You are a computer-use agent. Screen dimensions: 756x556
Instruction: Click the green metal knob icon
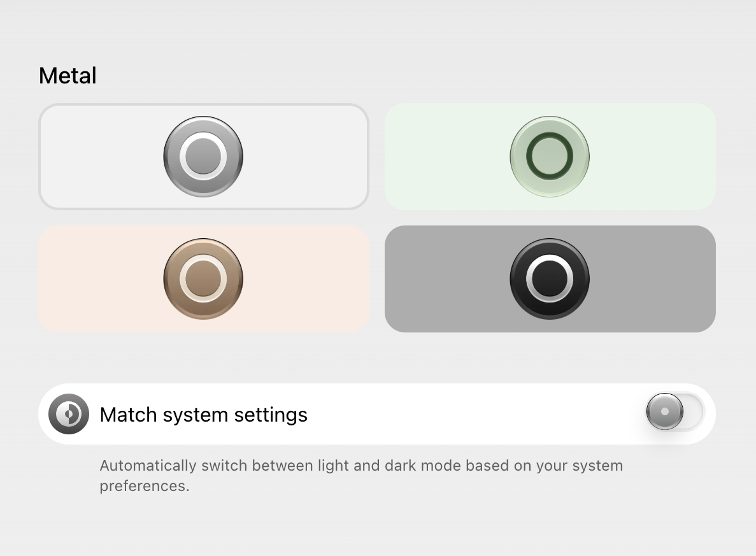pyautogui.click(x=550, y=156)
